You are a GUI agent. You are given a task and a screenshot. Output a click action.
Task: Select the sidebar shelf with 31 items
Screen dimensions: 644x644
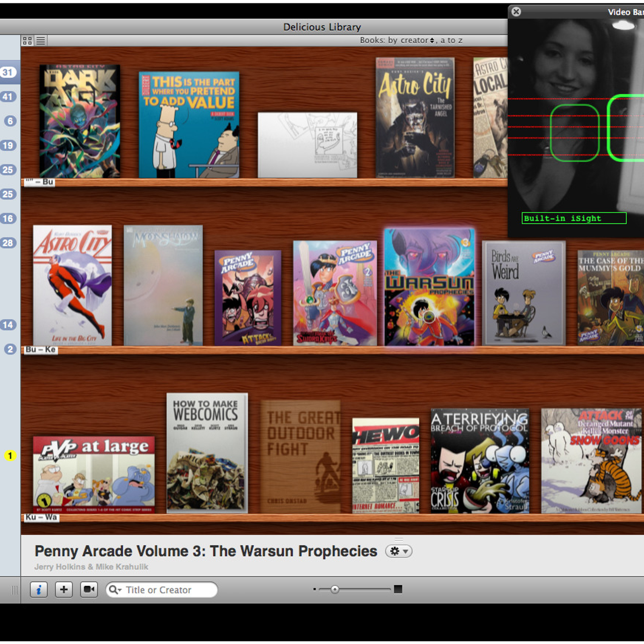click(8, 72)
